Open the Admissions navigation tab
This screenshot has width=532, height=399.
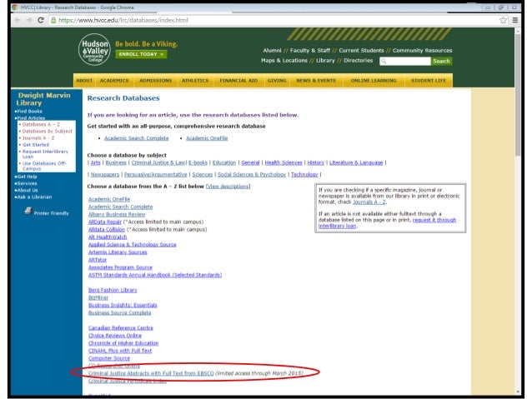[156, 81]
